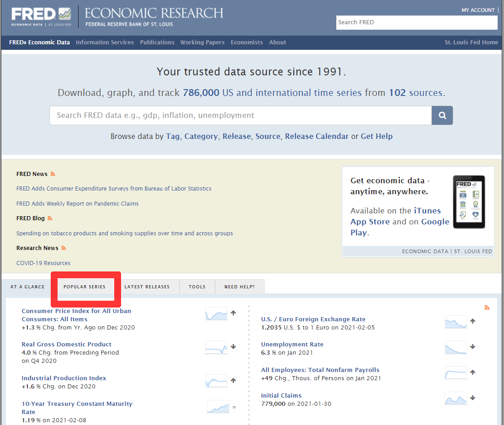Image resolution: width=504 pixels, height=425 pixels.
Task: Open the iTunes App Store link
Action: 396,216
